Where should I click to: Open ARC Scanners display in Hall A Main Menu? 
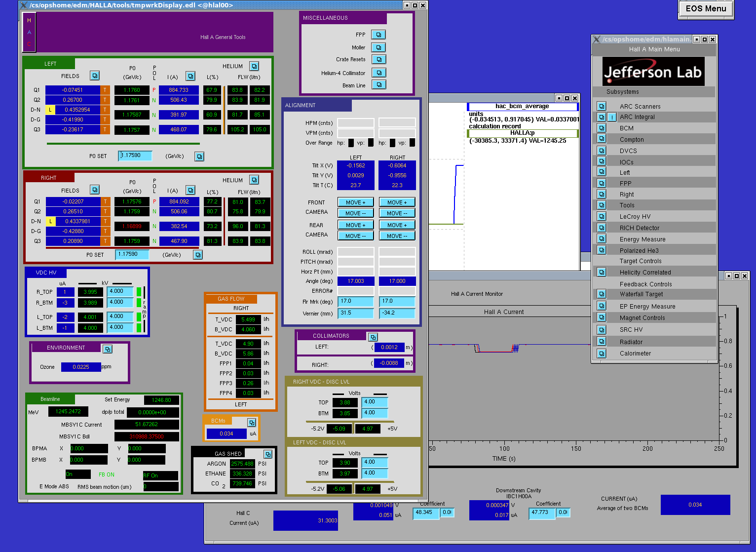point(602,106)
